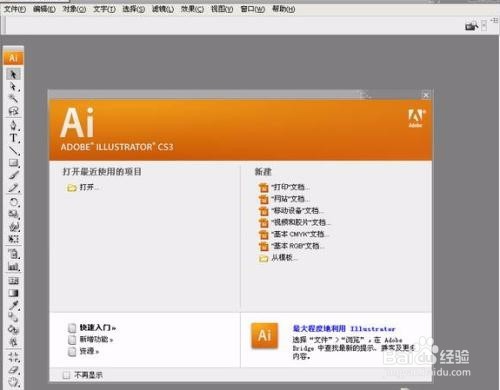Image resolution: width=500 pixels, height=390 pixels.
Task: Close the Illustrator CS3 welcome screen
Action: (426, 95)
